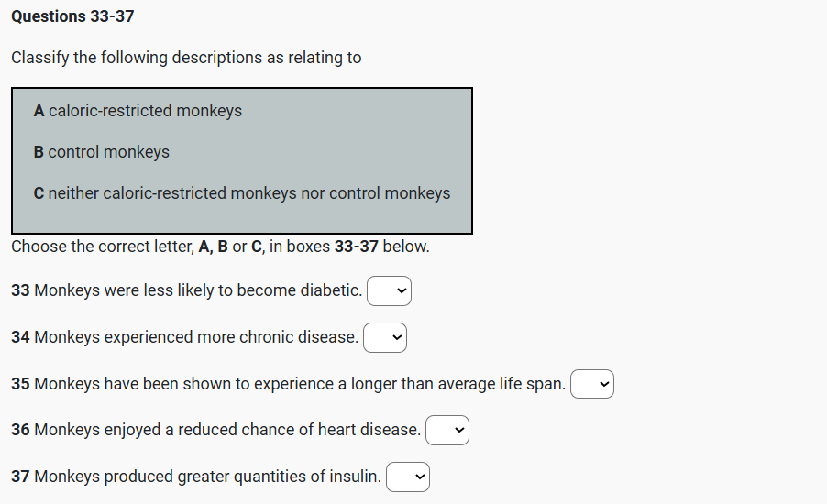
Task: Click the statement about monkeys becoming diabetic
Action: tap(197, 290)
